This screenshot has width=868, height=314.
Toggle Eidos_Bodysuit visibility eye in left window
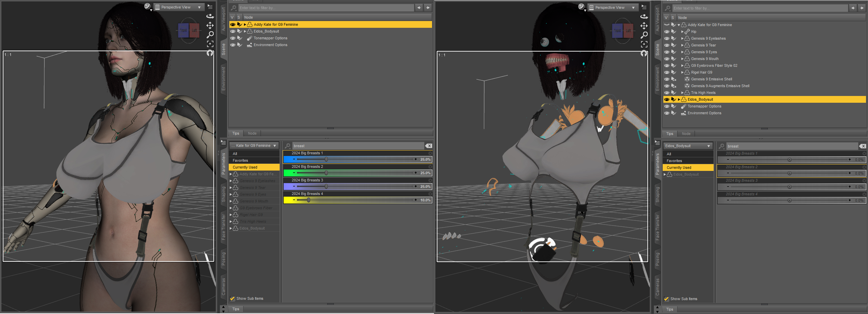click(x=233, y=31)
